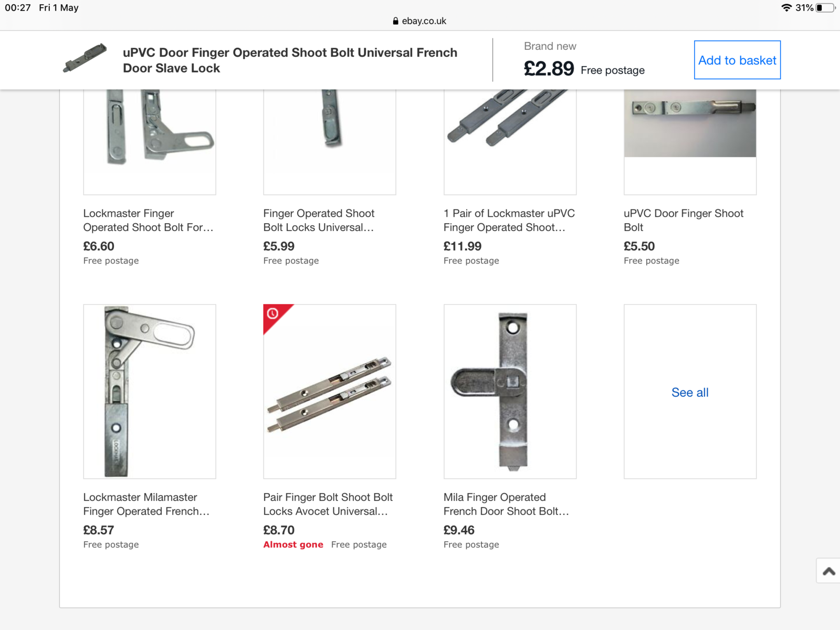
Task: Open Lockmaster Milamaster Finger Operated French title
Action: [146, 504]
